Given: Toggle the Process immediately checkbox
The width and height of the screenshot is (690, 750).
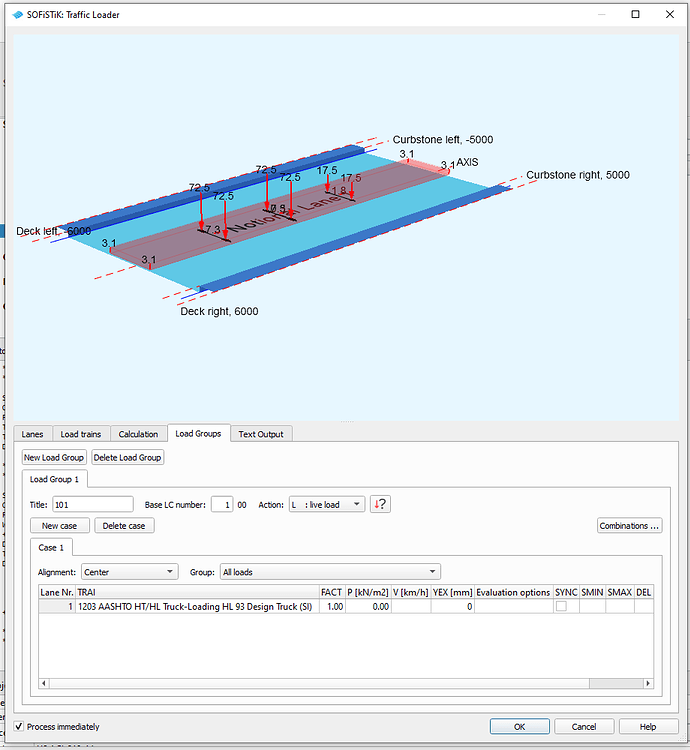Looking at the screenshot, I should (20, 727).
